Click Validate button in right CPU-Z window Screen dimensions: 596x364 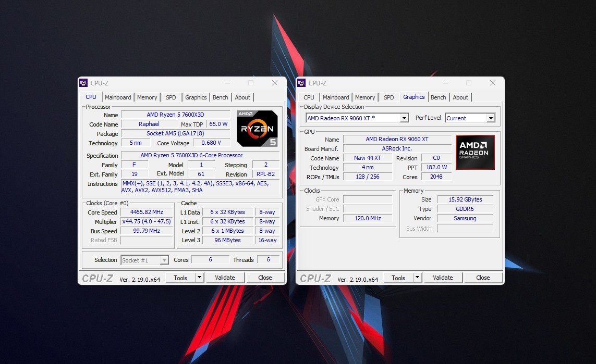point(443,278)
